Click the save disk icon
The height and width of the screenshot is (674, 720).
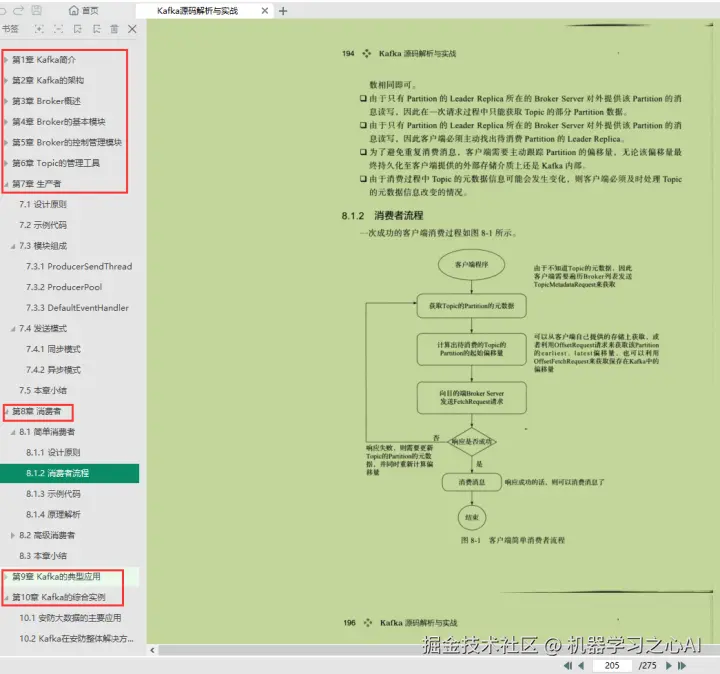coord(36,10)
